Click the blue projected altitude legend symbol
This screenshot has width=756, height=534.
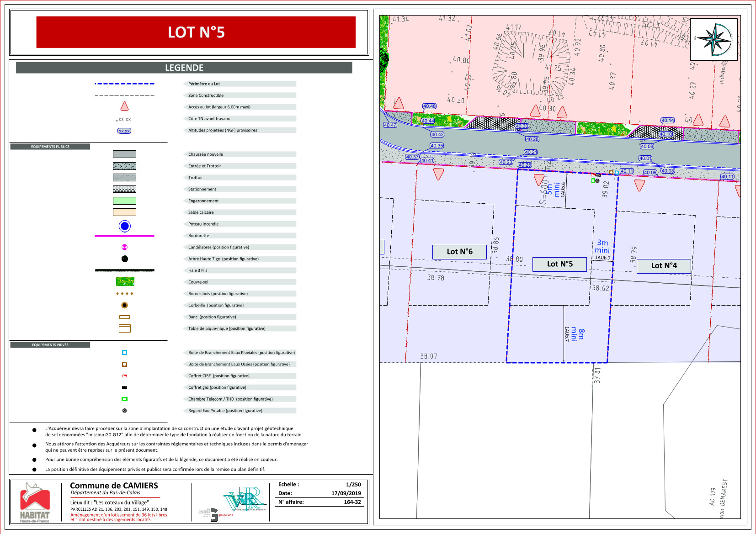[124, 131]
